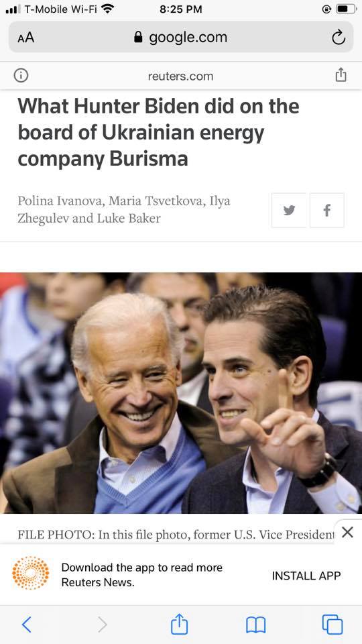The height and width of the screenshot is (644, 362).
Task: Dismiss the Reuters app banner with X
Action: [347, 532]
